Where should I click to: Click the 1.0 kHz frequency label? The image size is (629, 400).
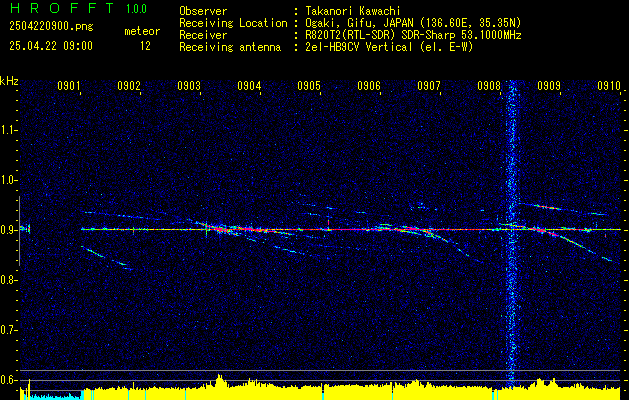8,180
